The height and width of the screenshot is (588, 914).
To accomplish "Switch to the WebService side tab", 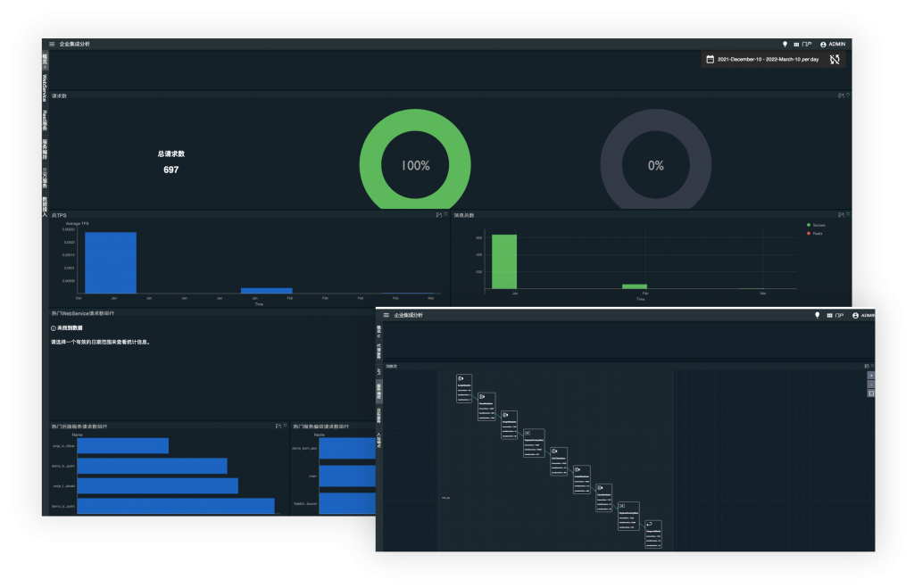I will (x=45, y=87).
